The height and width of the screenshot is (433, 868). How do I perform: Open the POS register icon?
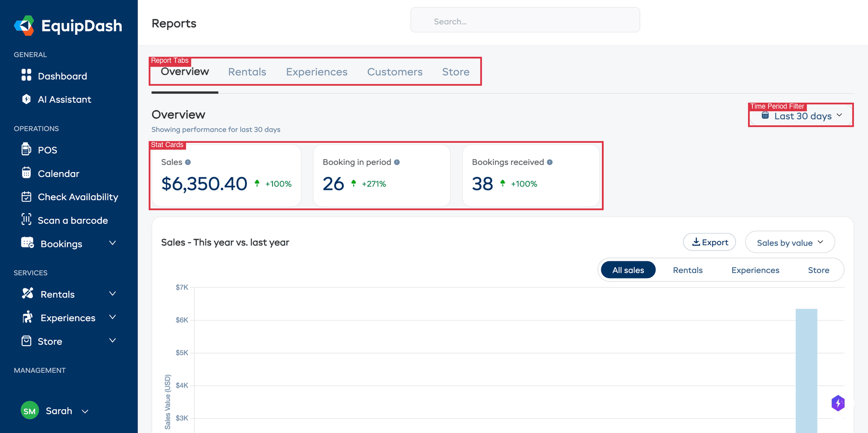[x=27, y=149]
